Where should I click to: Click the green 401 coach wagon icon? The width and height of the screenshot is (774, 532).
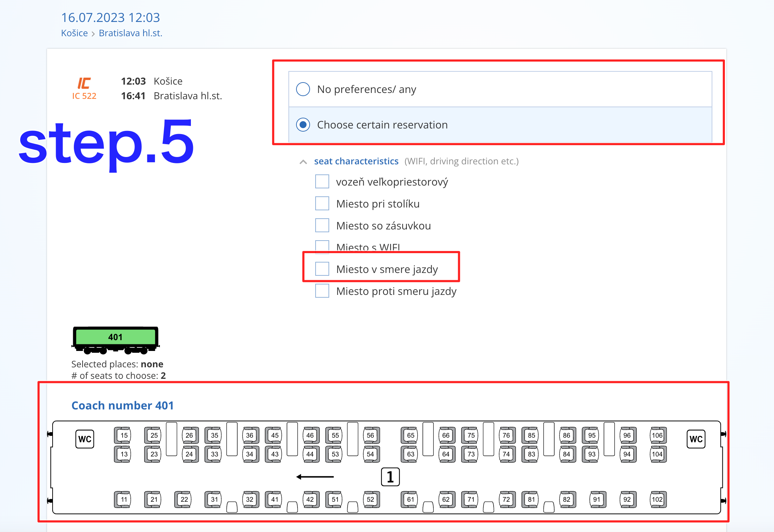tap(116, 340)
